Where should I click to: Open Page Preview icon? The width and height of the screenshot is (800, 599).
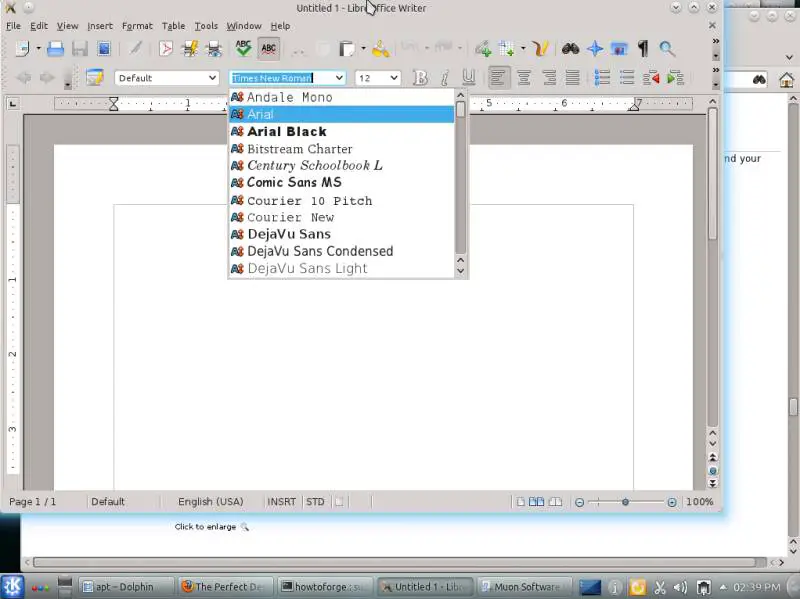point(214,49)
